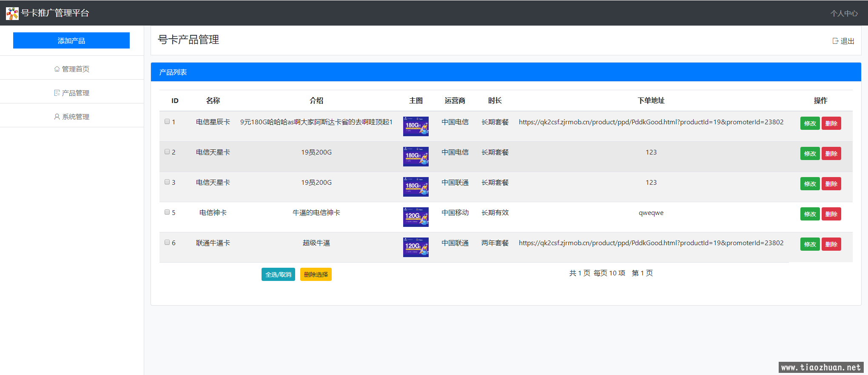Open the thumbnail for 电信神卡 product

tap(416, 217)
